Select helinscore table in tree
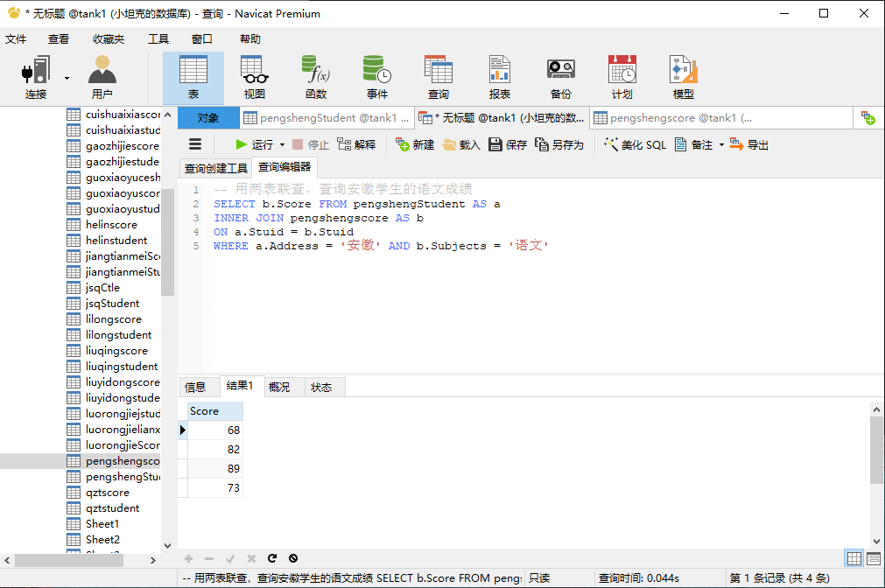The height and width of the screenshot is (588, 885). [111, 225]
